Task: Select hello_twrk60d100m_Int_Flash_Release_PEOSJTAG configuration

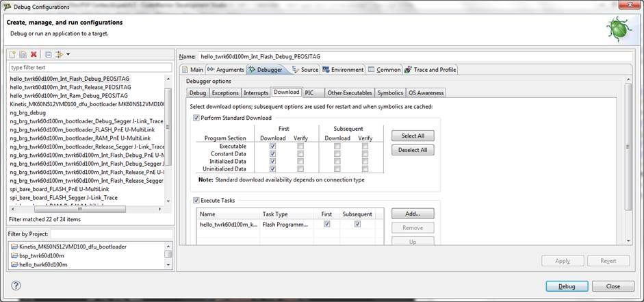Action: point(70,87)
